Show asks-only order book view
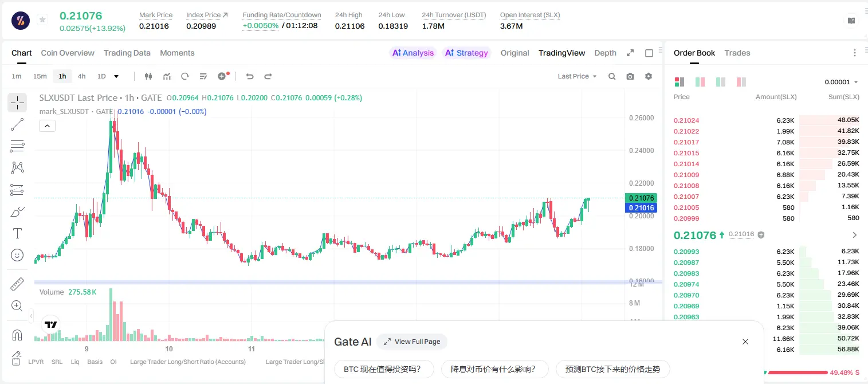Image resolution: width=868 pixels, height=384 pixels. pos(741,82)
